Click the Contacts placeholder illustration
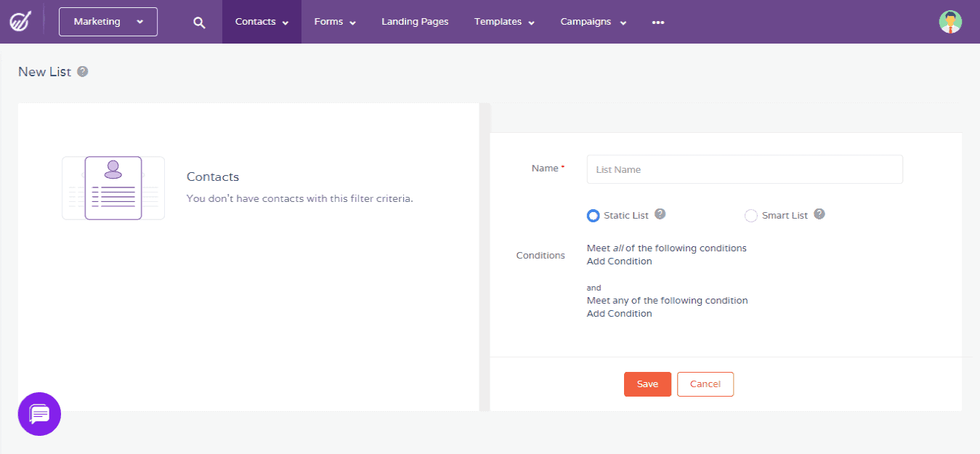The width and height of the screenshot is (980, 454). 113,187
